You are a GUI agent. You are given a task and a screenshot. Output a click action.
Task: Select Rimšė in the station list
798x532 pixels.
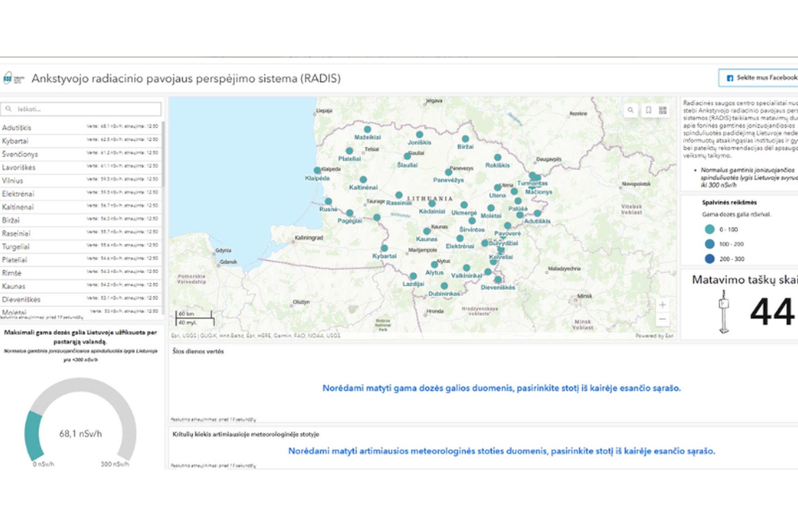point(80,273)
